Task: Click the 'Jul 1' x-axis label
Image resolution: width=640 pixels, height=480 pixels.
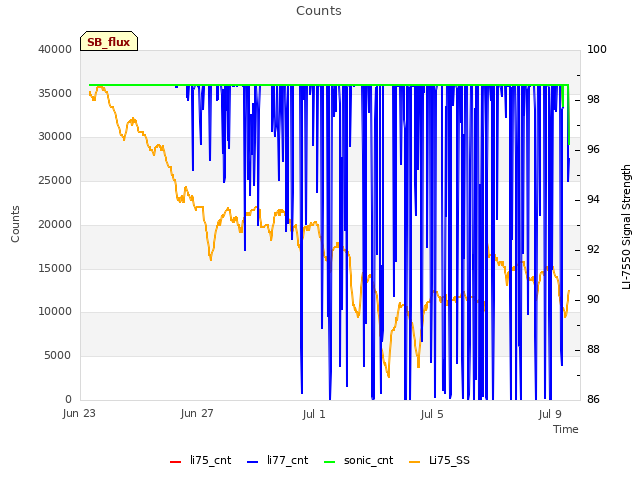Action: coord(314,414)
